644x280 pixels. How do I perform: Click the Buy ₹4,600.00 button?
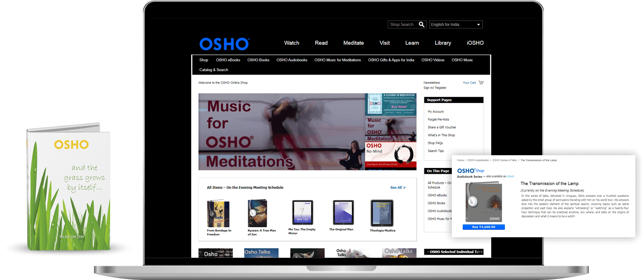click(x=484, y=227)
